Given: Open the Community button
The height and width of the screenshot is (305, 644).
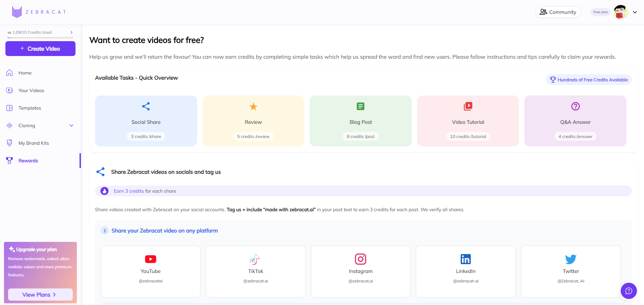Looking at the screenshot, I should coord(558,12).
